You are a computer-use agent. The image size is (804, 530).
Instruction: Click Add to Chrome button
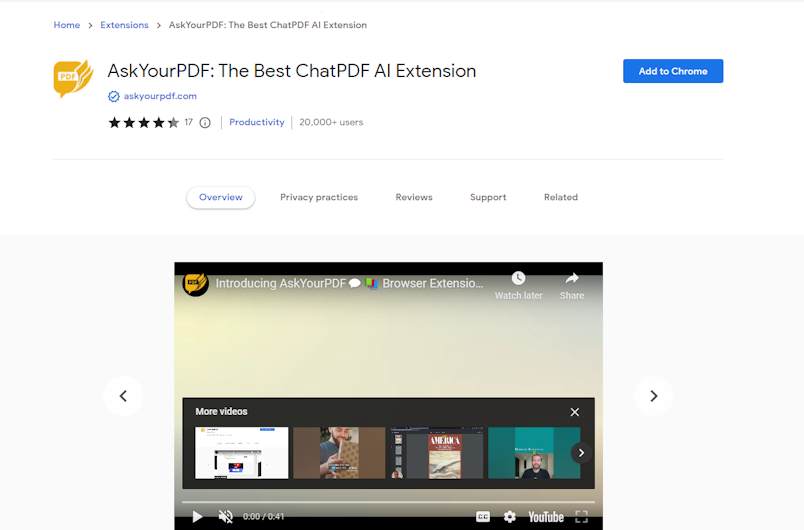click(673, 71)
